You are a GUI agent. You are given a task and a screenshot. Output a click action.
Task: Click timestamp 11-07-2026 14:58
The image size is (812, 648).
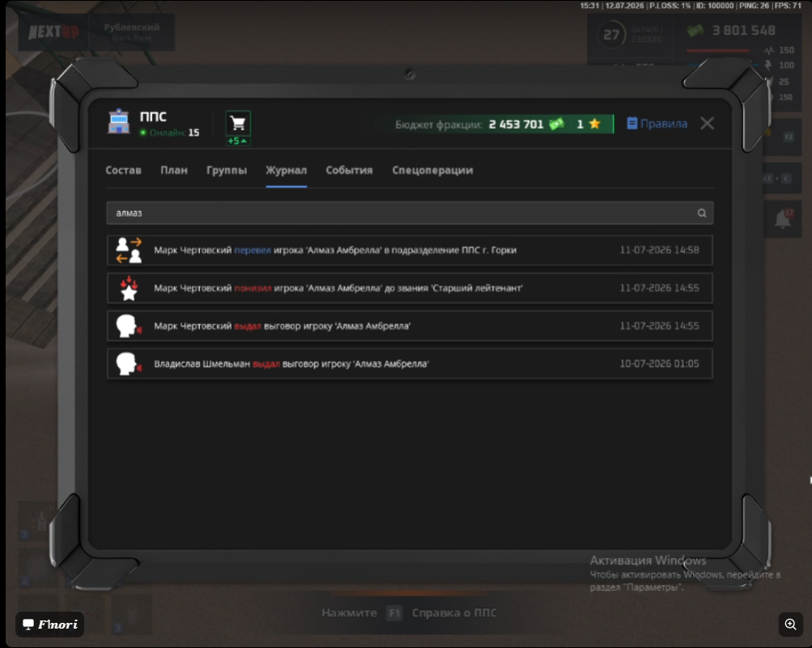659,250
